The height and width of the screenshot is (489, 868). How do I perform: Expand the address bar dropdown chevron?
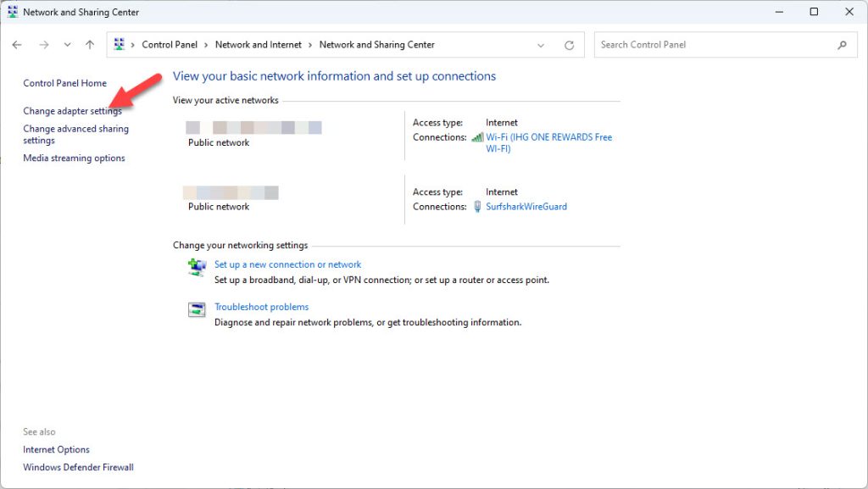[540, 44]
